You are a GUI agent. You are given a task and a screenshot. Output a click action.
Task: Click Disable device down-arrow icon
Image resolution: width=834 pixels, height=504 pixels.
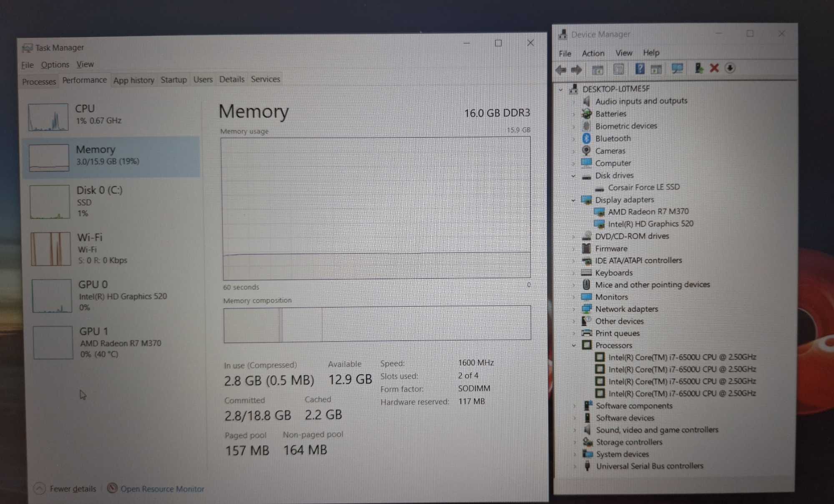tap(730, 68)
